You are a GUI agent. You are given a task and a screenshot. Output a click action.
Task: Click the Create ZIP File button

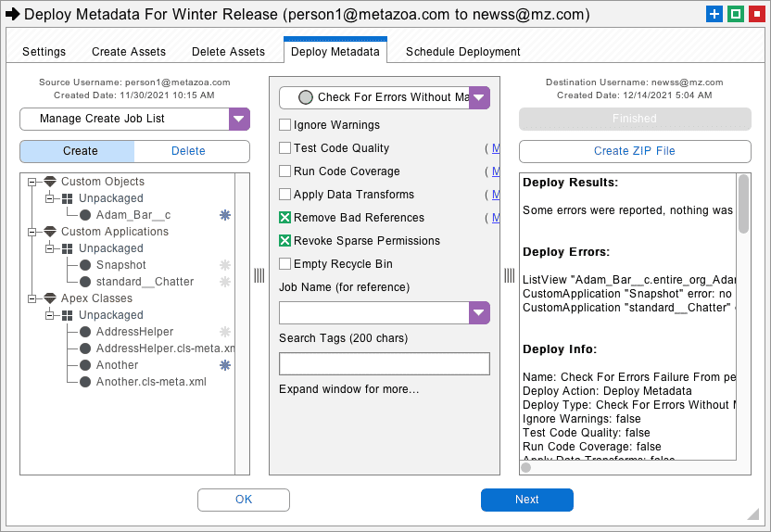635,151
